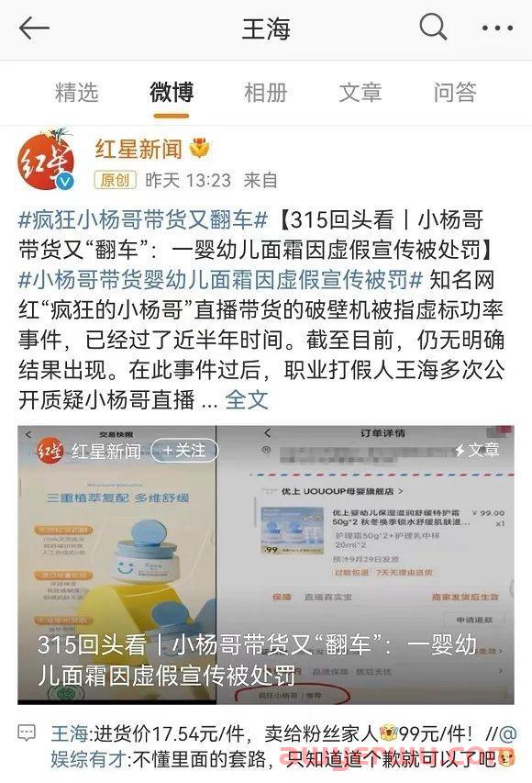Switch to the 精选 tab
This screenshot has height=783, width=532.
coord(76,93)
